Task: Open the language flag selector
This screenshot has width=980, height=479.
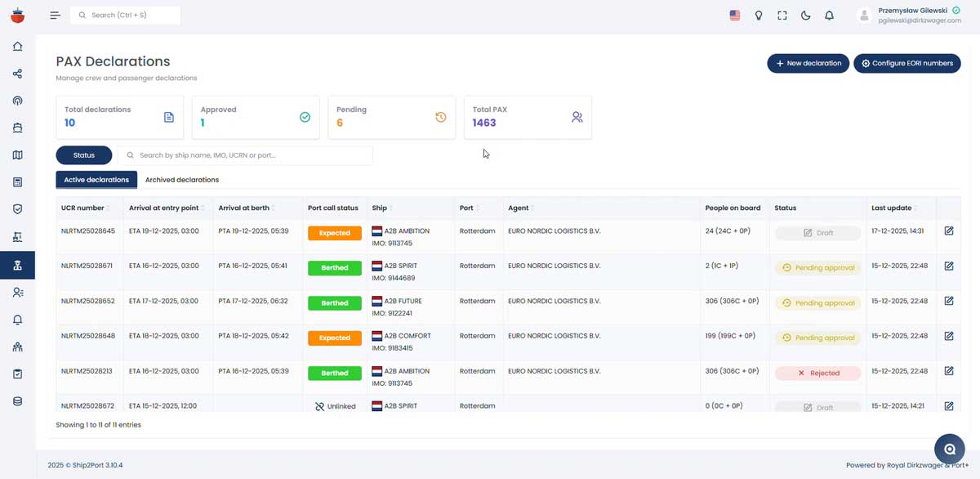Action: point(734,16)
